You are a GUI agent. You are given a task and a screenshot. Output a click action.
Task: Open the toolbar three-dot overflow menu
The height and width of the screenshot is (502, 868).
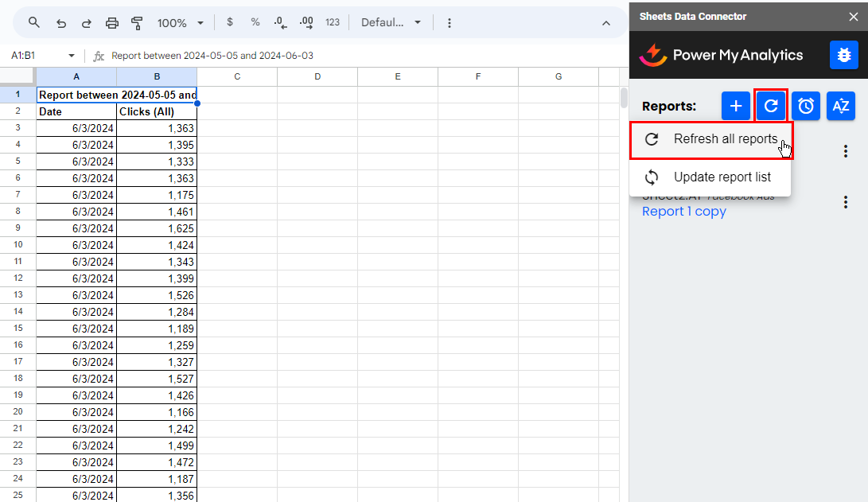(x=450, y=23)
